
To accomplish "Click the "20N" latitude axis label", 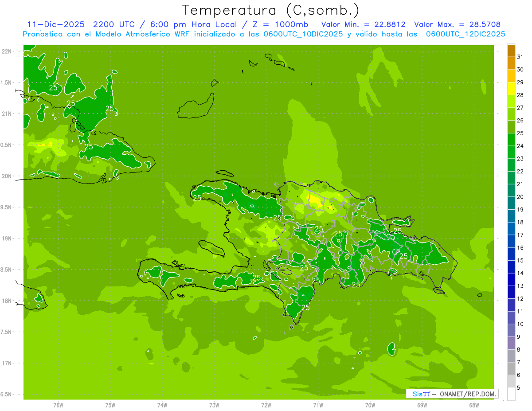I will pyautogui.click(x=6, y=176).
